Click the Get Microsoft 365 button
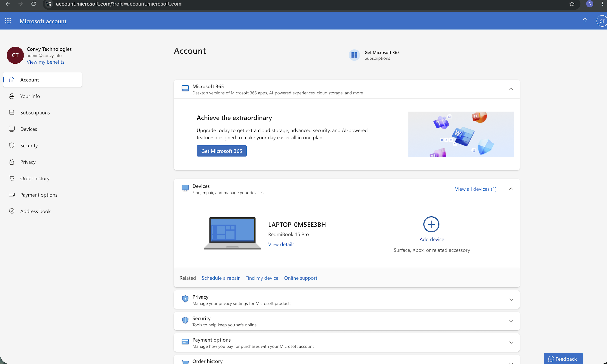The width and height of the screenshot is (607, 364). [221, 151]
